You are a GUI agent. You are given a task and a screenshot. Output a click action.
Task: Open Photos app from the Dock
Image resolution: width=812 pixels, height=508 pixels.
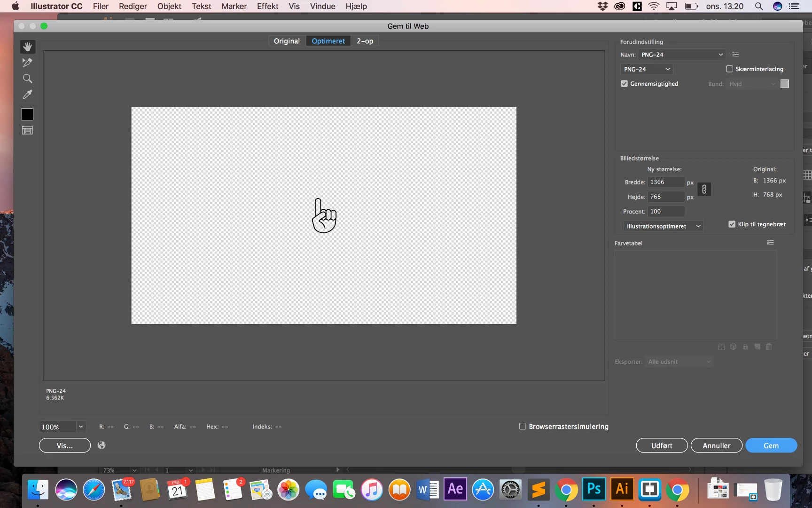tap(289, 490)
